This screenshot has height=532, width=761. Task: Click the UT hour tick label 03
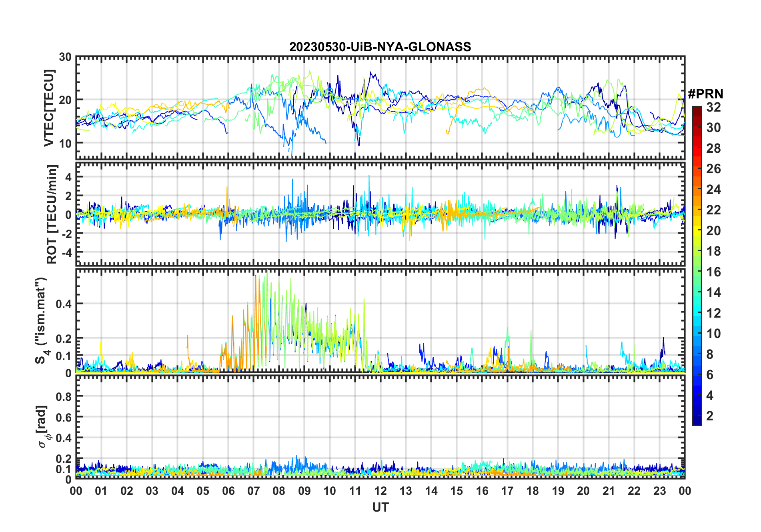152,491
